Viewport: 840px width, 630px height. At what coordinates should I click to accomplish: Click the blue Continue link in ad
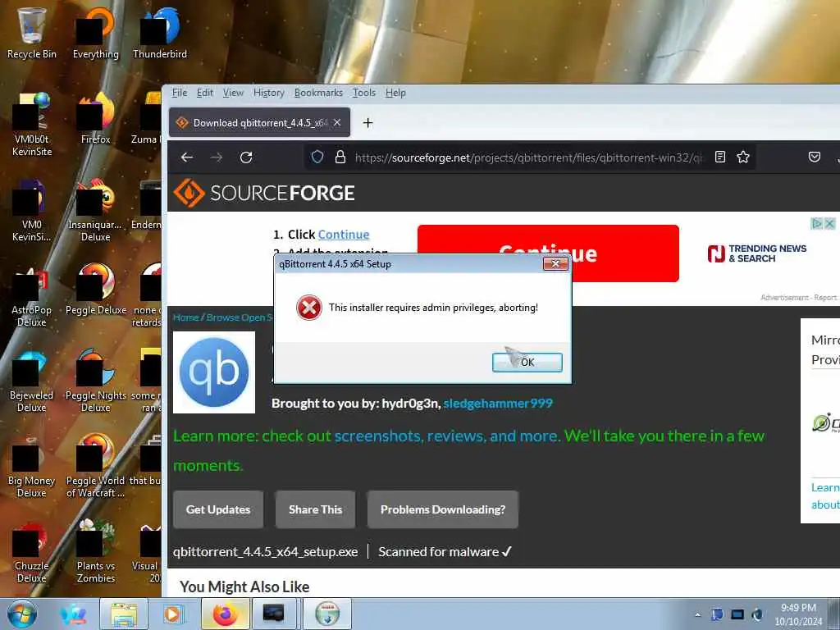pos(344,235)
